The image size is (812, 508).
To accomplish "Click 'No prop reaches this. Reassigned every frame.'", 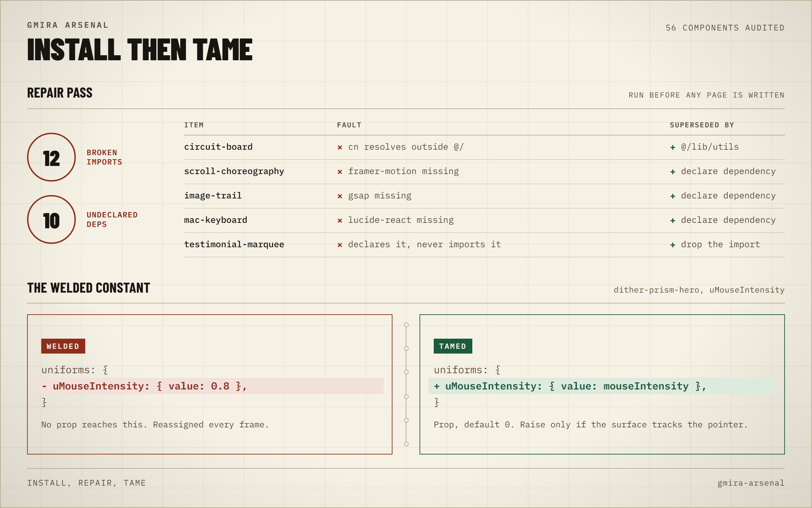I will coord(155,425).
